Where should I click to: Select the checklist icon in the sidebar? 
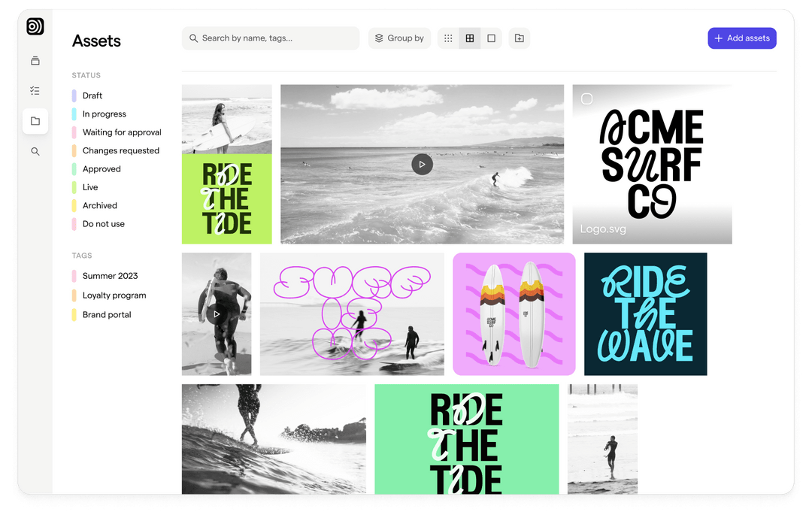(35, 90)
